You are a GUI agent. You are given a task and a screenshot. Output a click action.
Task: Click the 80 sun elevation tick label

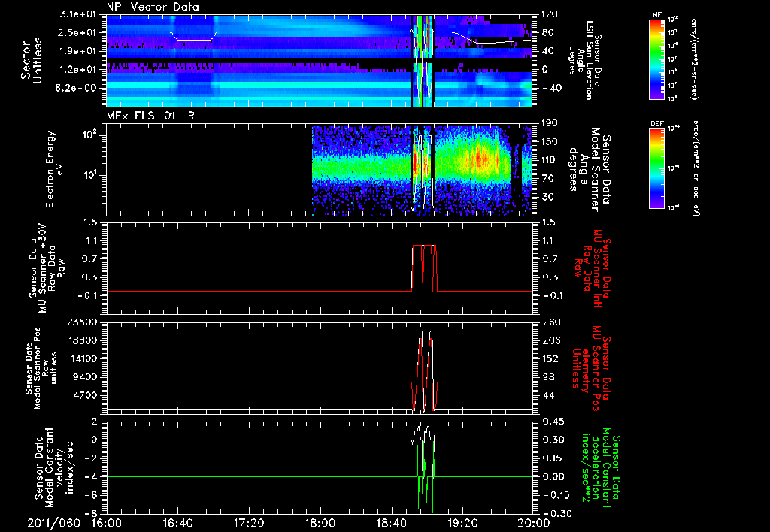click(547, 32)
